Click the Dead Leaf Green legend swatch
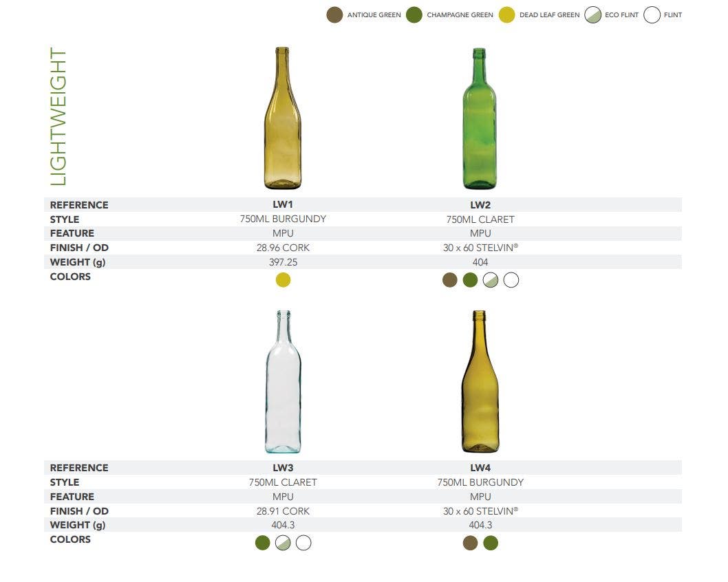728x582 pixels. click(x=507, y=15)
